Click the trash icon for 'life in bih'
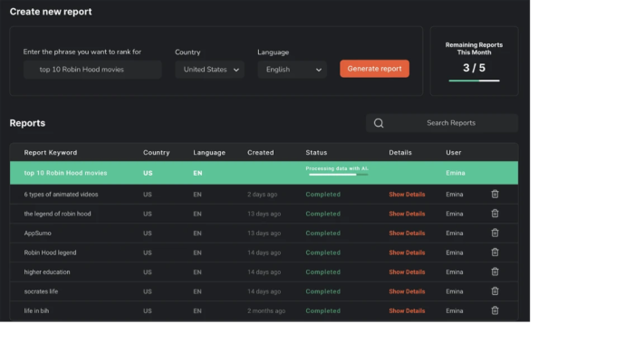 click(495, 310)
